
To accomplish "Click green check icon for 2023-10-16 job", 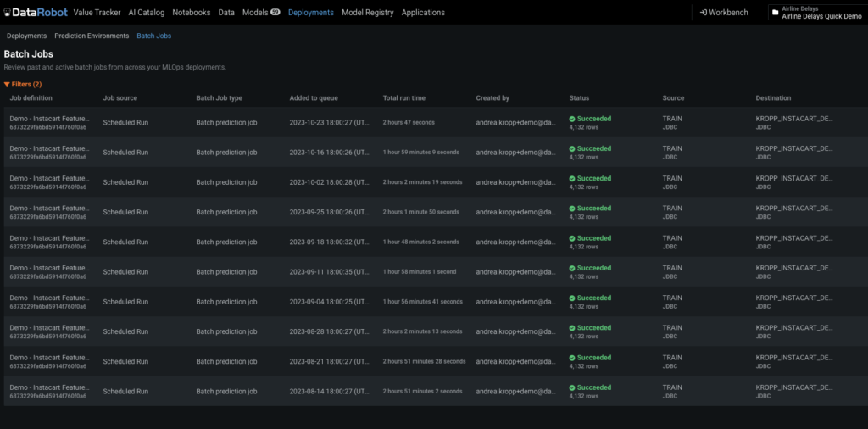I will pos(572,148).
